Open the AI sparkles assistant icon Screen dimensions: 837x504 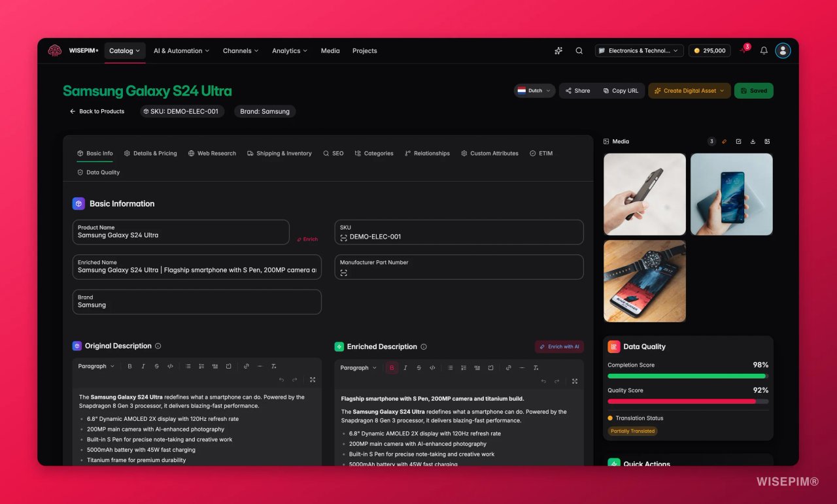[x=558, y=50]
